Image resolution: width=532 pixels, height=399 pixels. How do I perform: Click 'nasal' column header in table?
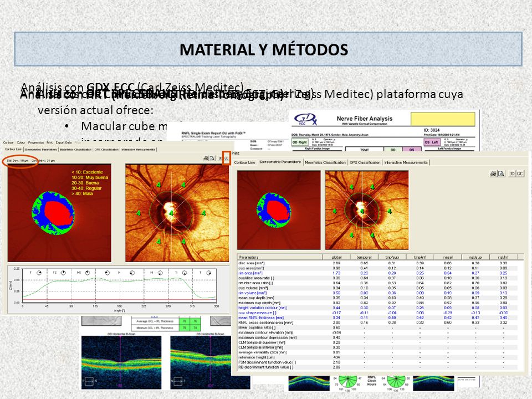[448, 257]
